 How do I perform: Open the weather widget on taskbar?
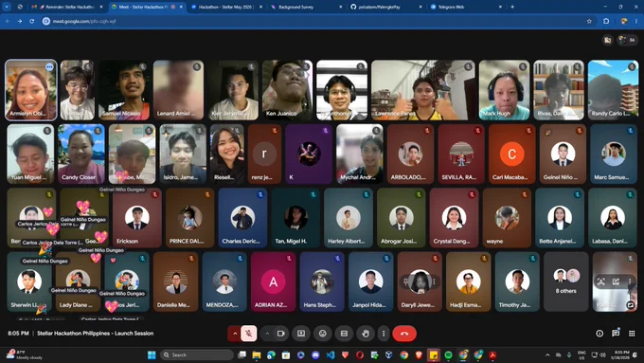click(24, 354)
